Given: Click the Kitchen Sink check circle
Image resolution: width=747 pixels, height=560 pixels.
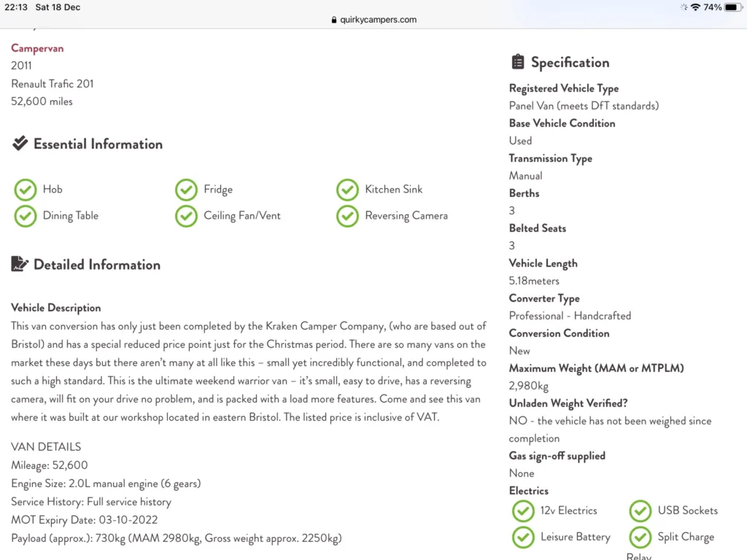Looking at the screenshot, I should (x=347, y=190).
